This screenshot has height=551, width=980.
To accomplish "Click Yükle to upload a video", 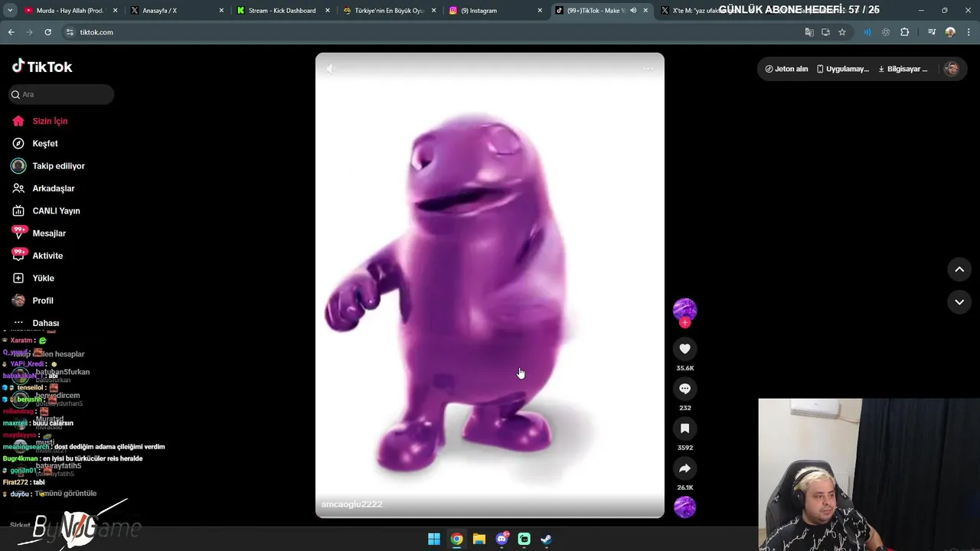I will coord(43,278).
